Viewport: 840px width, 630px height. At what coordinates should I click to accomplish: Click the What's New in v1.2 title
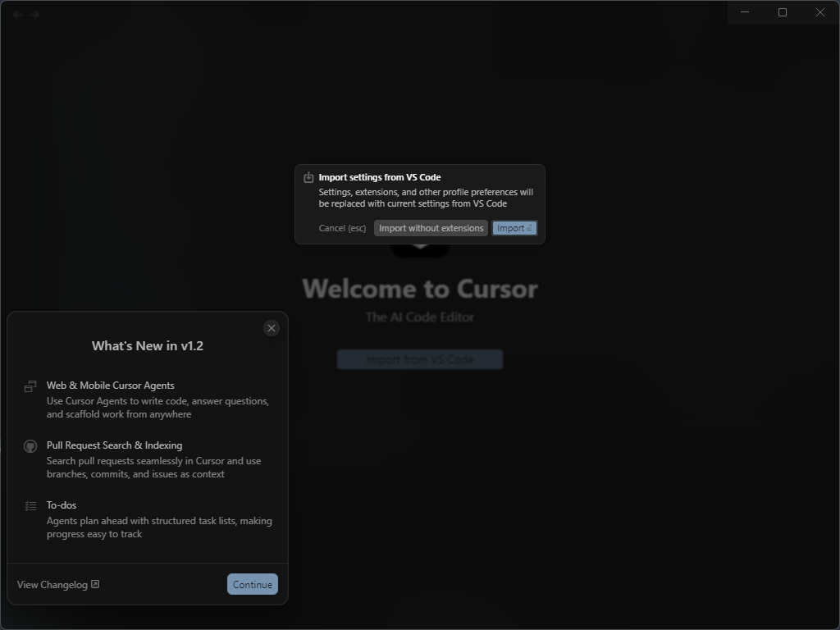tap(148, 346)
